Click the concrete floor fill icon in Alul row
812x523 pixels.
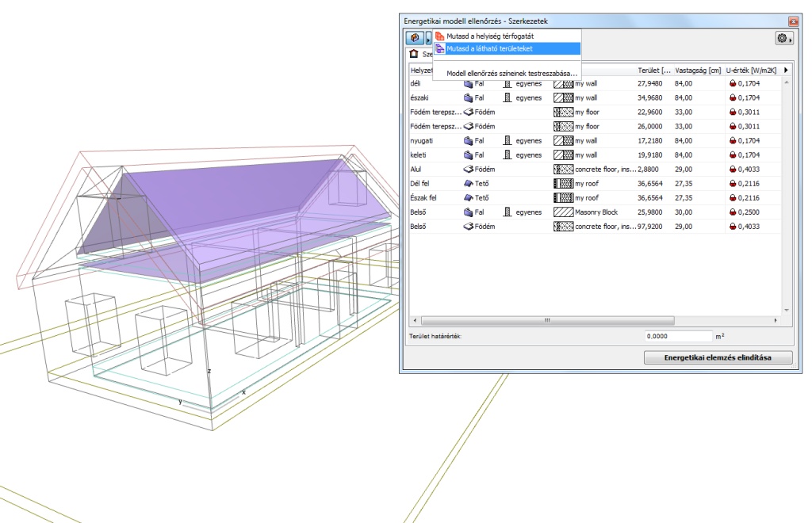[x=564, y=169]
